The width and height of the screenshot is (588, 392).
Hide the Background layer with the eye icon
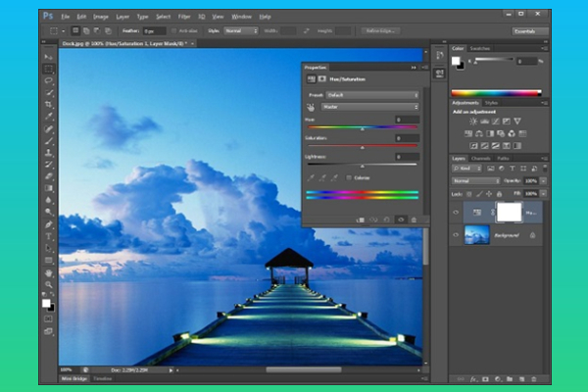(x=457, y=237)
